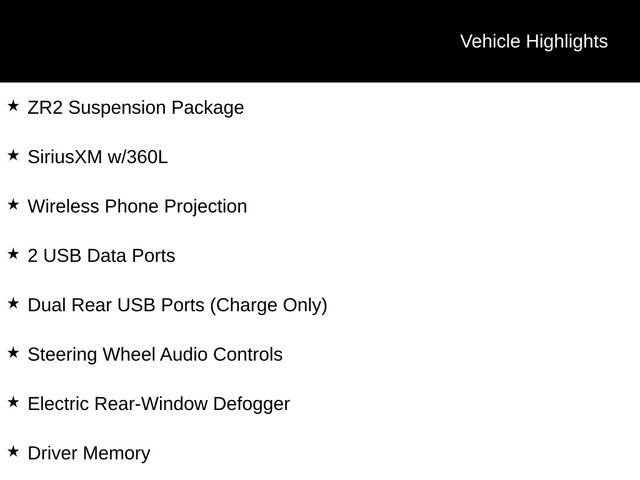Click the Electric Rear-Window Defogger text
640x480 pixels.
[158, 404]
